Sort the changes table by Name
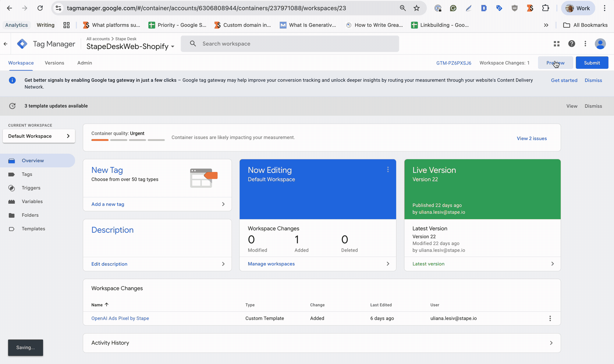The height and width of the screenshot is (364, 614). pyautogui.click(x=100, y=305)
